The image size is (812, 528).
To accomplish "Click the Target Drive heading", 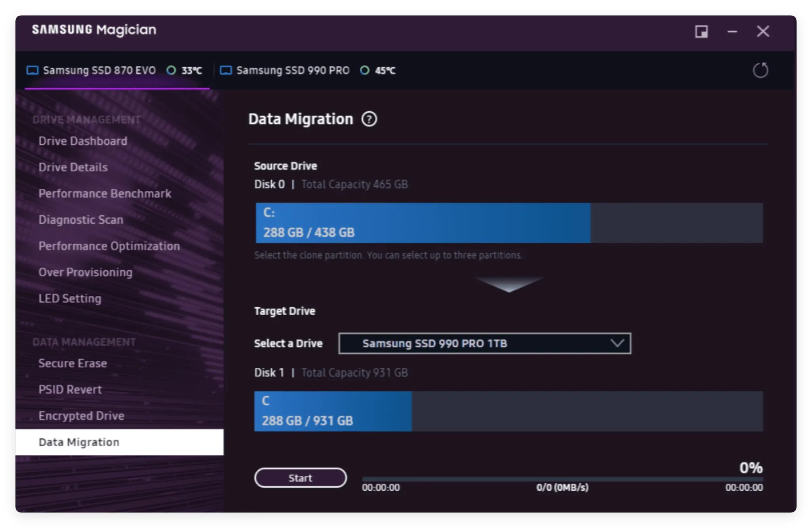I will 285,311.
